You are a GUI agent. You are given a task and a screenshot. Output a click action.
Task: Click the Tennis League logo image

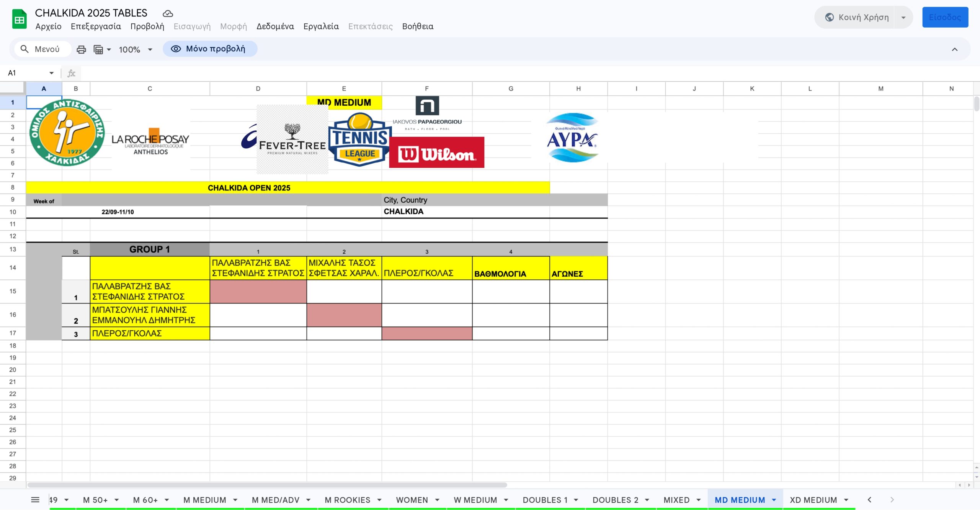(359, 139)
